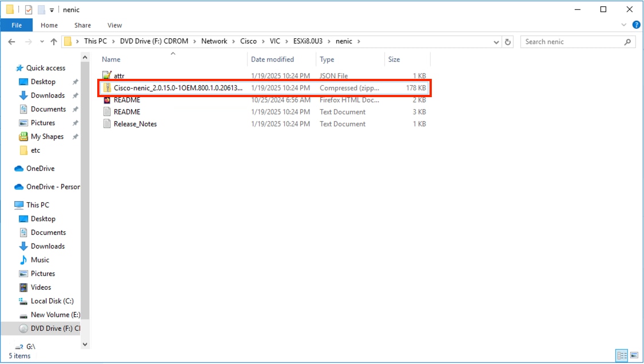This screenshot has width=644, height=364.
Task: Open Documents under Quick access
Action: pyautogui.click(x=48, y=109)
